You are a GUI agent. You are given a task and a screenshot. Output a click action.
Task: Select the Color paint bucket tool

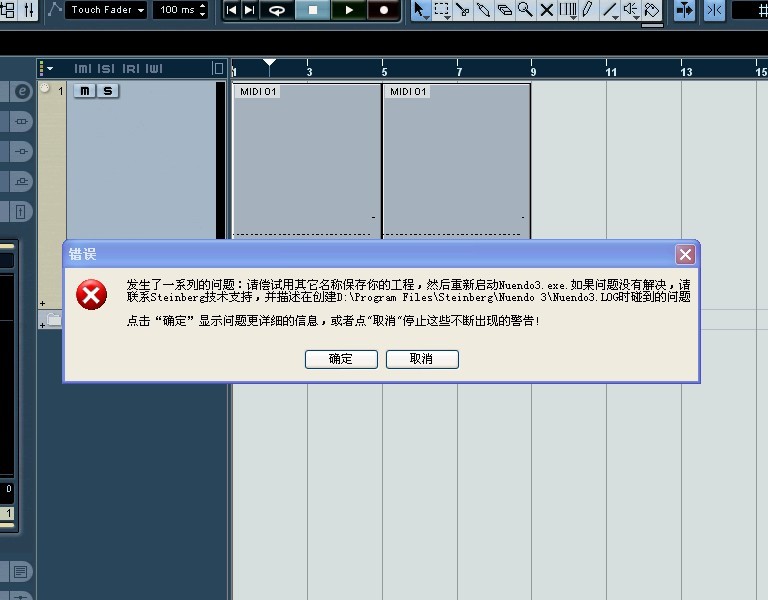pyautogui.click(x=652, y=10)
